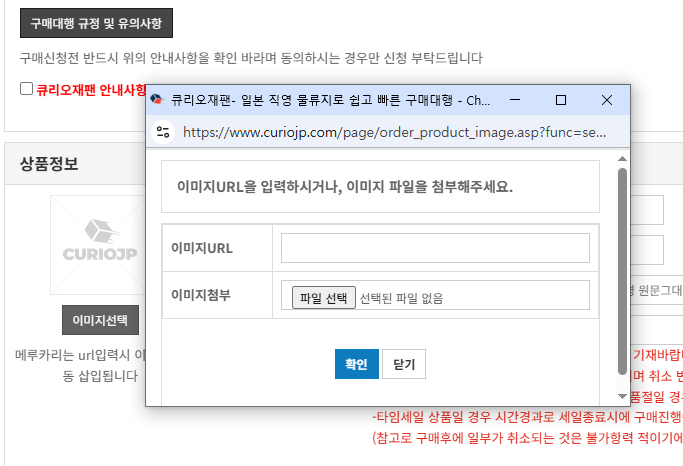Click the 구매신청전 반드시 notice text
This screenshot has width=683, height=466.
tap(251, 58)
